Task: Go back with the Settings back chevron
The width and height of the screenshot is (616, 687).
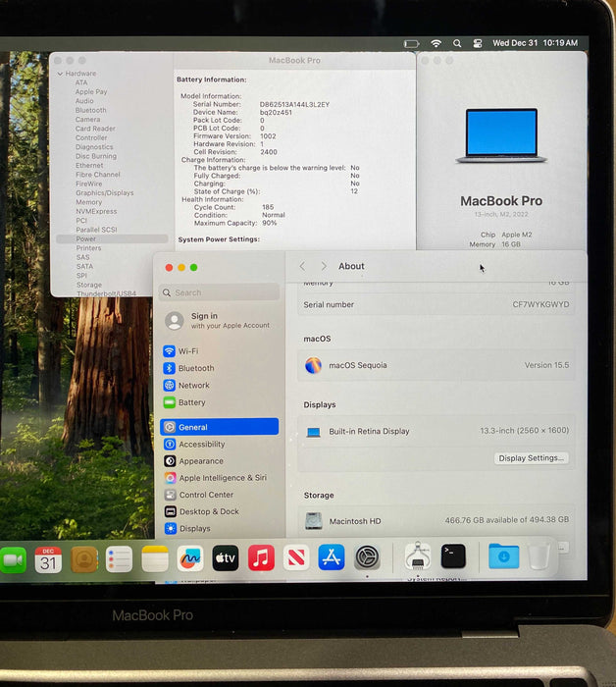Action: click(x=302, y=266)
